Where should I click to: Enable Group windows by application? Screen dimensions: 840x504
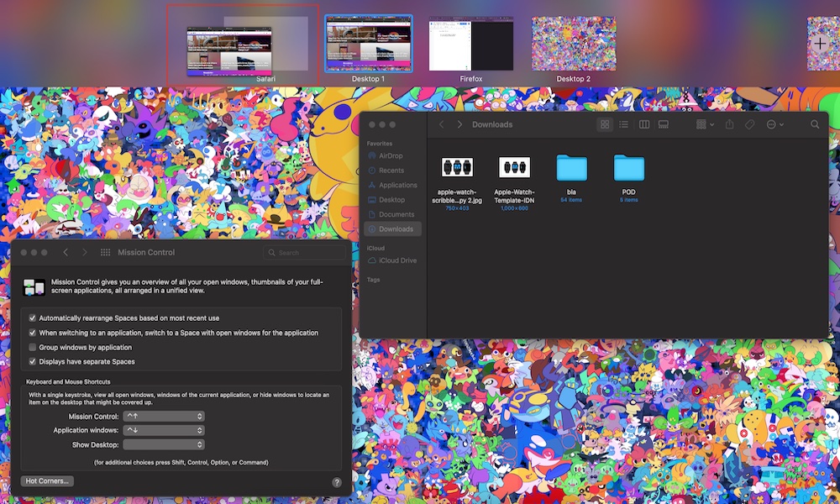click(33, 347)
